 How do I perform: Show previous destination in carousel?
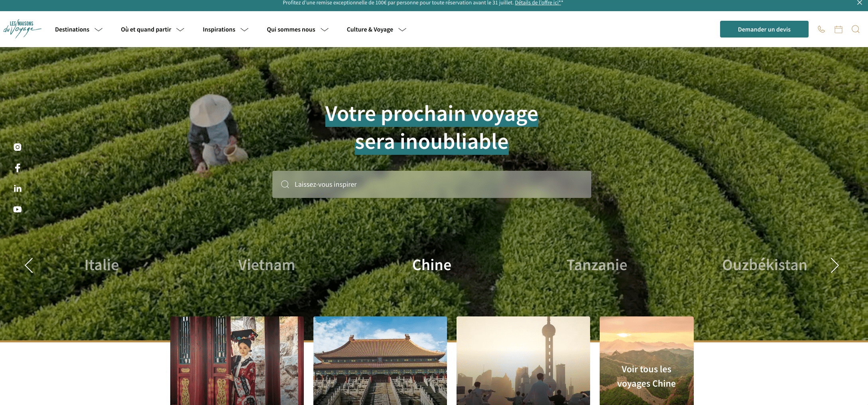click(29, 265)
